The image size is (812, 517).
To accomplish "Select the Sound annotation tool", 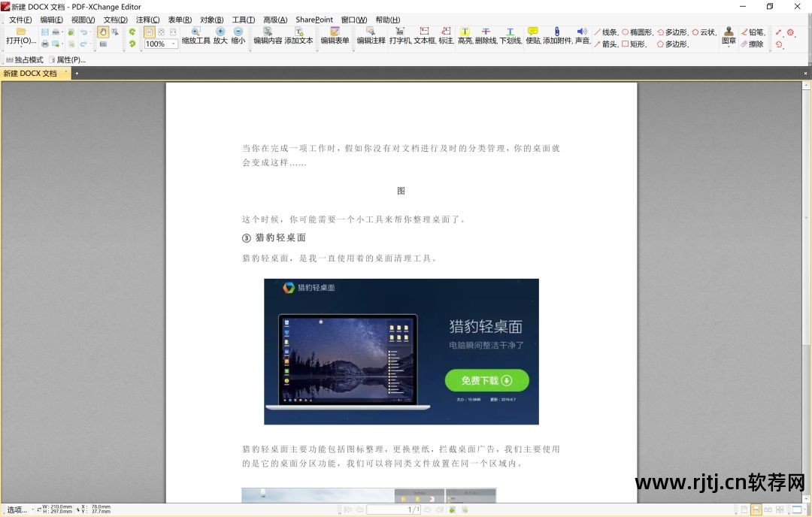I will point(581,34).
